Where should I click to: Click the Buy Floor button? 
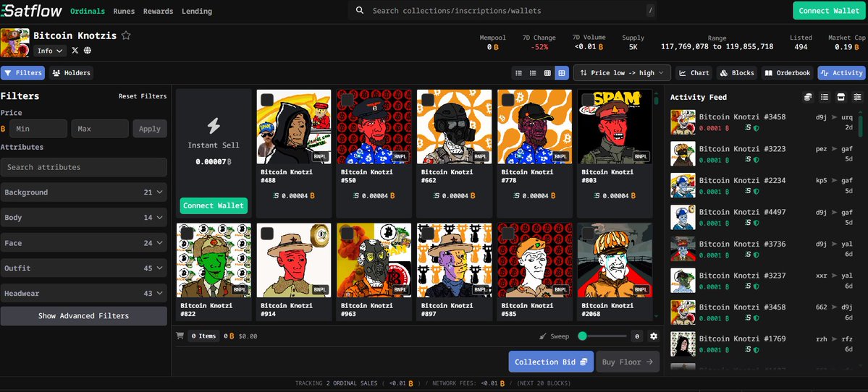tap(628, 362)
